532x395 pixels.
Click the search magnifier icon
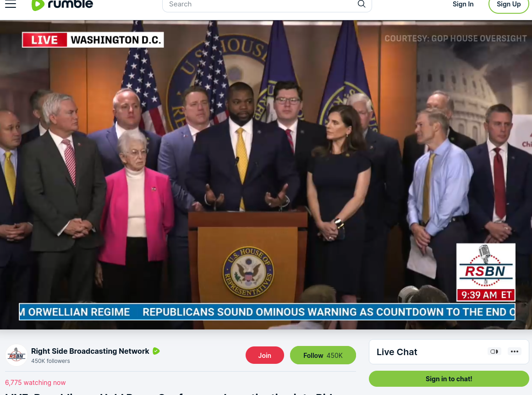coord(362,4)
